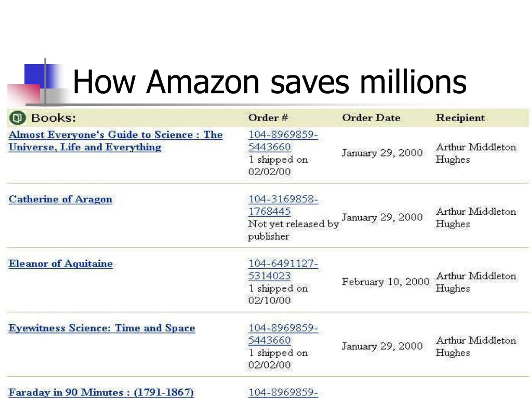The image size is (532, 399).
Task: Open order number link for Almost Everyone's Guide
Action: [x=283, y=141]
